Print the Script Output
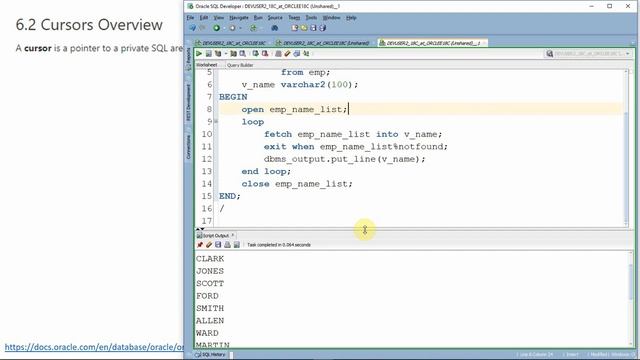 pos(227,244)
